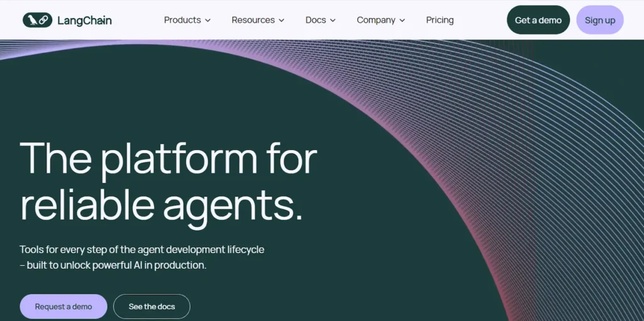Click the Sign up button

pyautogui.click(x=599, y=19)
